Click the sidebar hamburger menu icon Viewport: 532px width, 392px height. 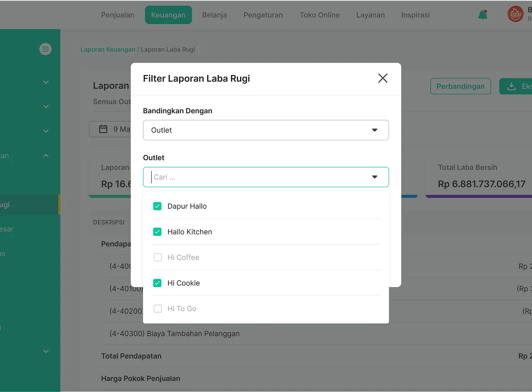pyautogui.click(x=45, y=49)
